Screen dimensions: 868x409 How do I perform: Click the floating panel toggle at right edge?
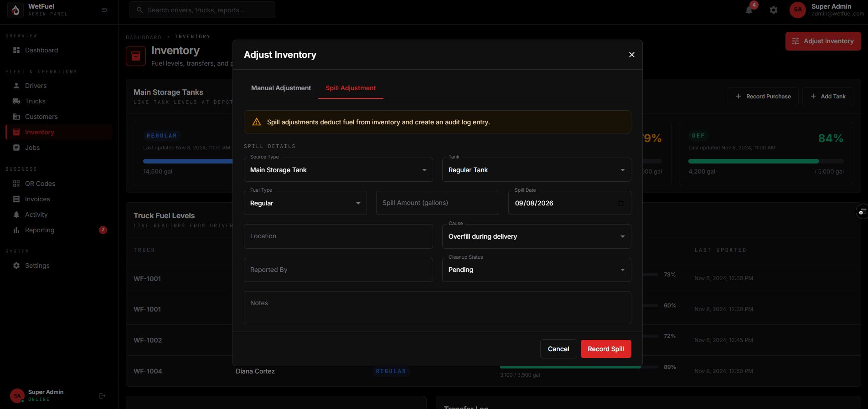pyautogui.click(x=863, y=211)
